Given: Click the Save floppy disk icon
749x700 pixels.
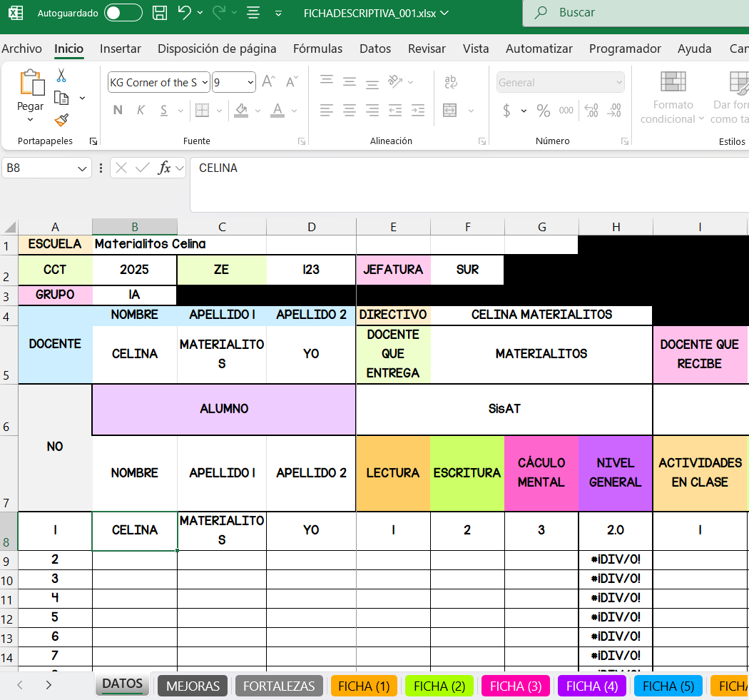Looking at the screenshot, I should coord(160,13).
